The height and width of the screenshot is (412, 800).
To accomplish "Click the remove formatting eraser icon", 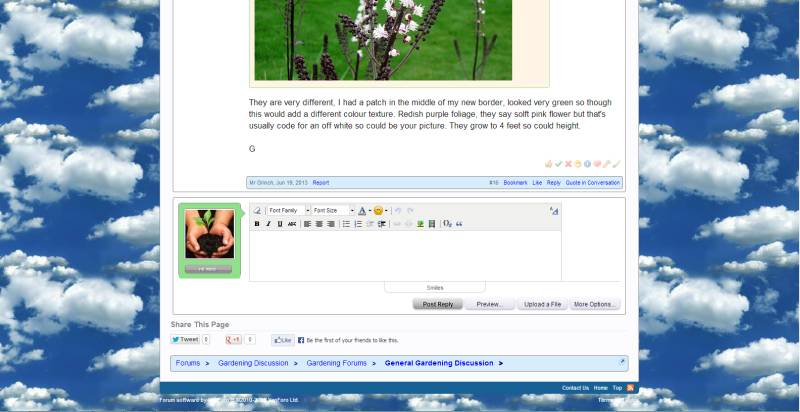I will click(257, 211).
